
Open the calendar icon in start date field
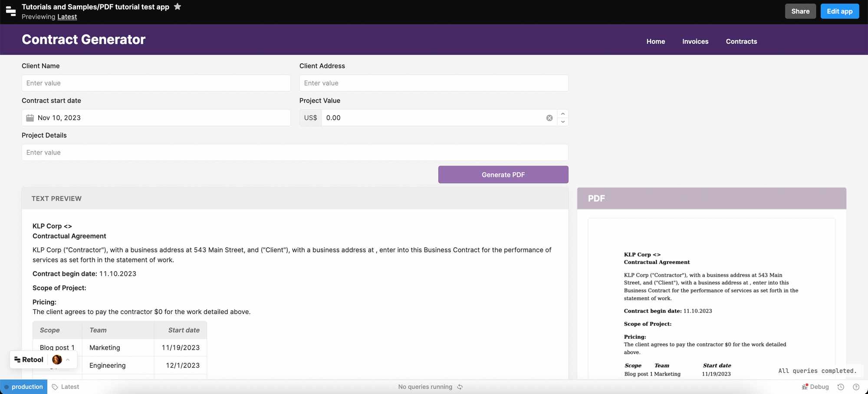coord(30,118)
